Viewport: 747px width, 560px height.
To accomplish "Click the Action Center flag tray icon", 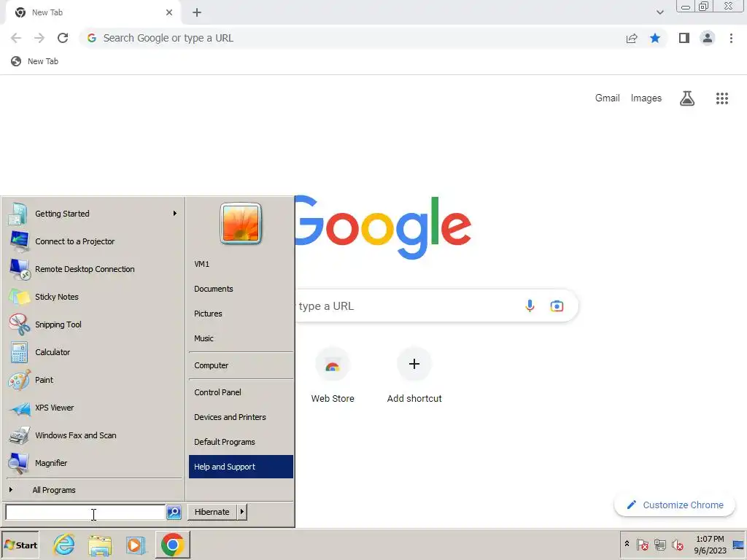I will click(x=642, y=544).
